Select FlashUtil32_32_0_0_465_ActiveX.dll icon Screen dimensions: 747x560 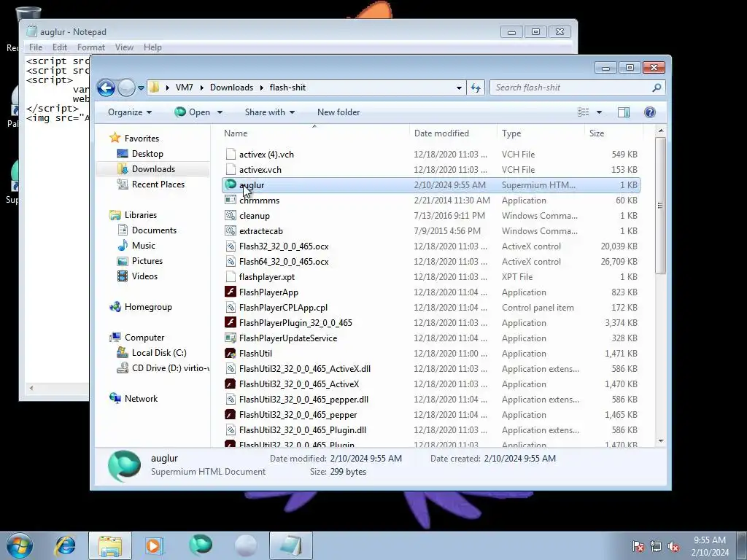point(231,368)
